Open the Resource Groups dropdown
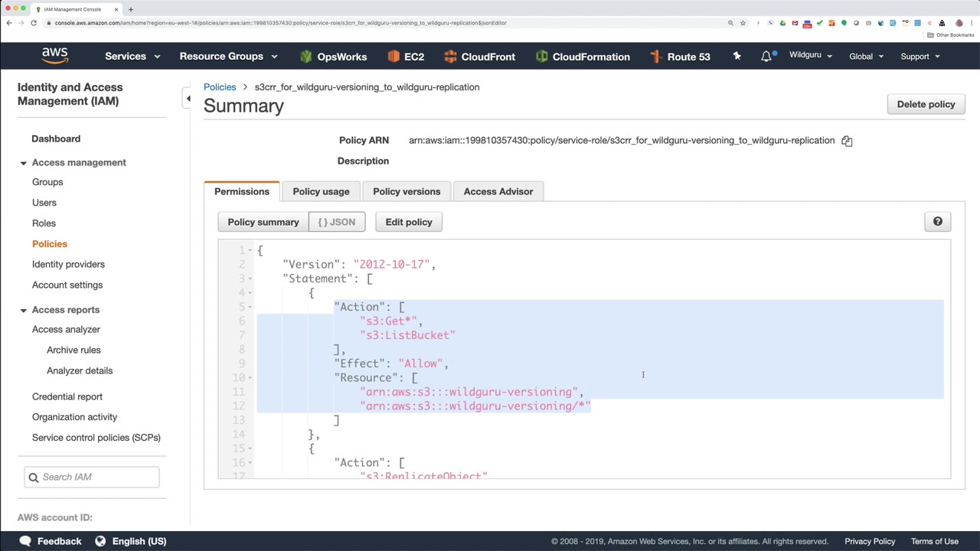The height and width of the screenshot is (551, 980). [228, 57]
